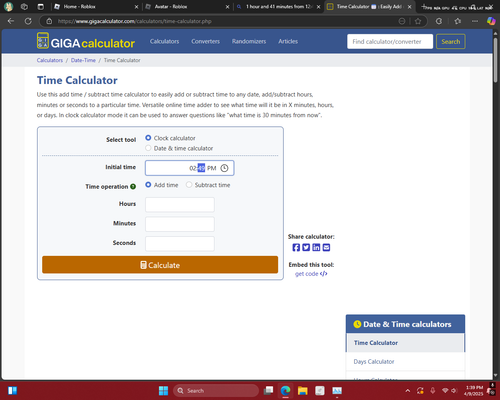Open the volume icon in system tray
This screenshot has height=400, width=500.
pyautogui.click(x=454, y=391)
